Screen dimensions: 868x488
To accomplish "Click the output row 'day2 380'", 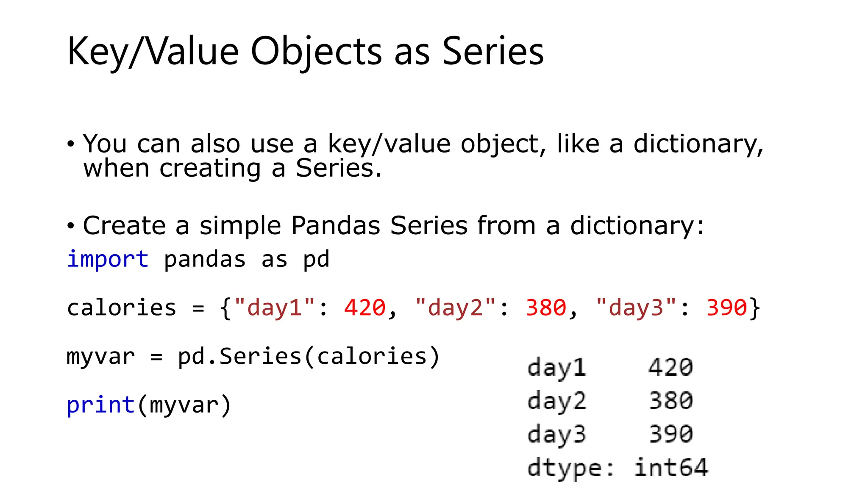I will 610,401.
